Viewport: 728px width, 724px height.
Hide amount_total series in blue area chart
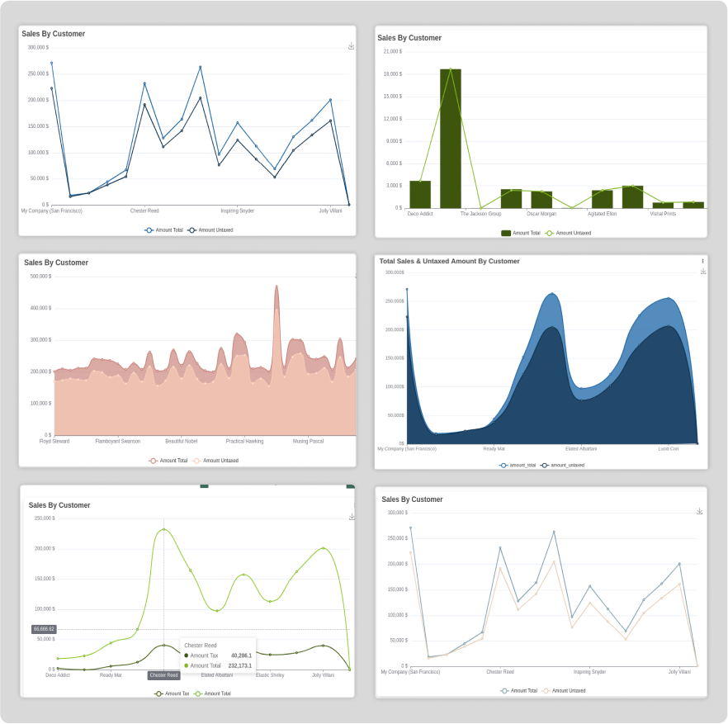[518, 465]
